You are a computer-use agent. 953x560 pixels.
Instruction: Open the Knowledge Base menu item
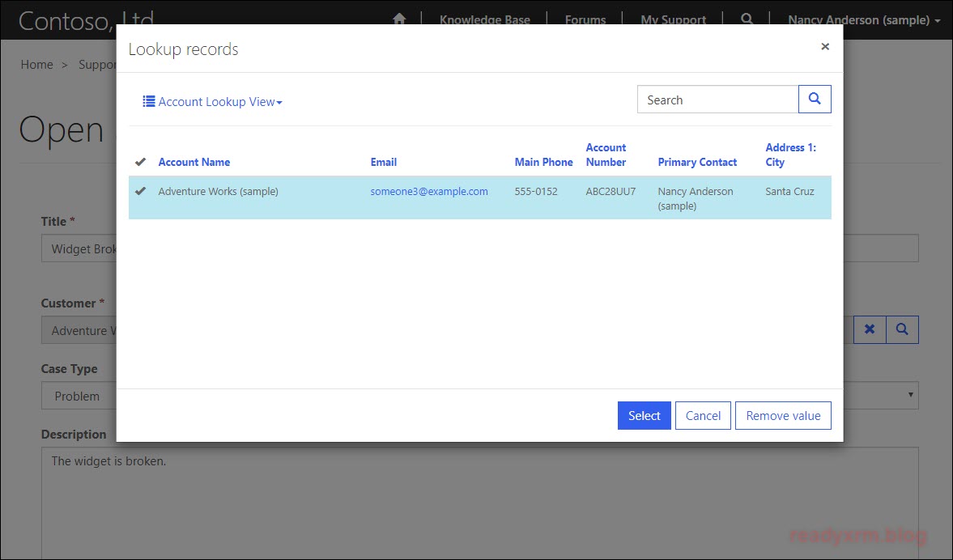point(484,20)
